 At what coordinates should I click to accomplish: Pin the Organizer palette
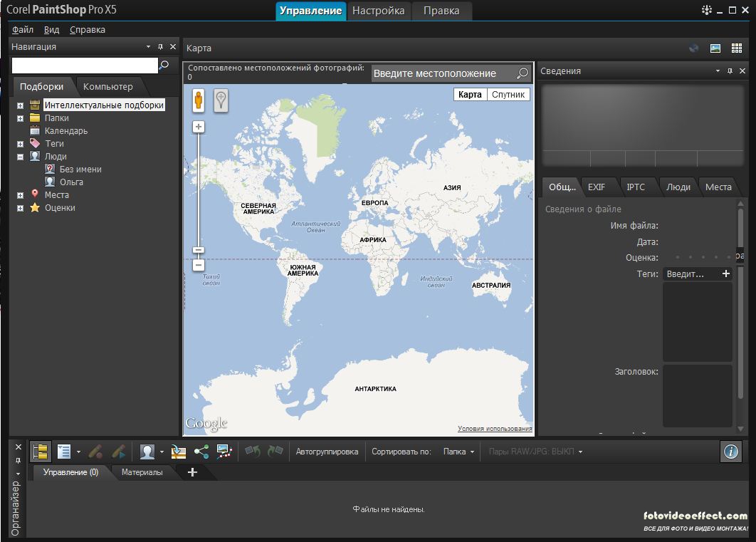(x=19, y=461)
